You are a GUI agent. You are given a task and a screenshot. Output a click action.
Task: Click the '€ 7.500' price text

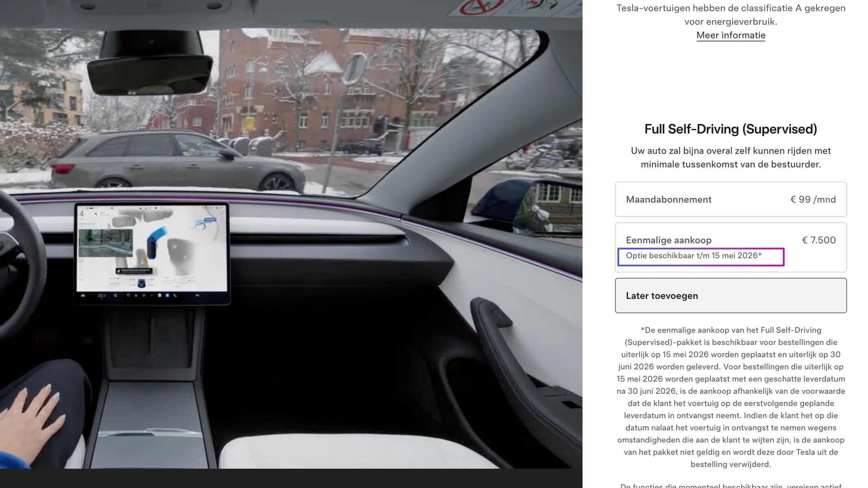[819, 240]
